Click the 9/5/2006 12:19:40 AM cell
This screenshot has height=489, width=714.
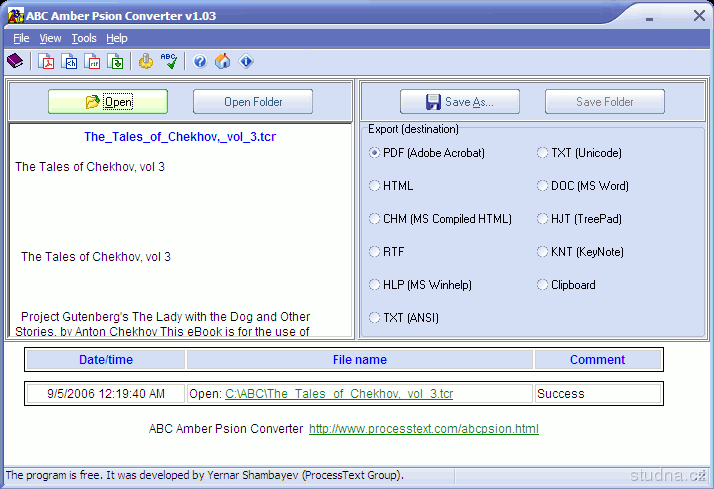(106, 394)
